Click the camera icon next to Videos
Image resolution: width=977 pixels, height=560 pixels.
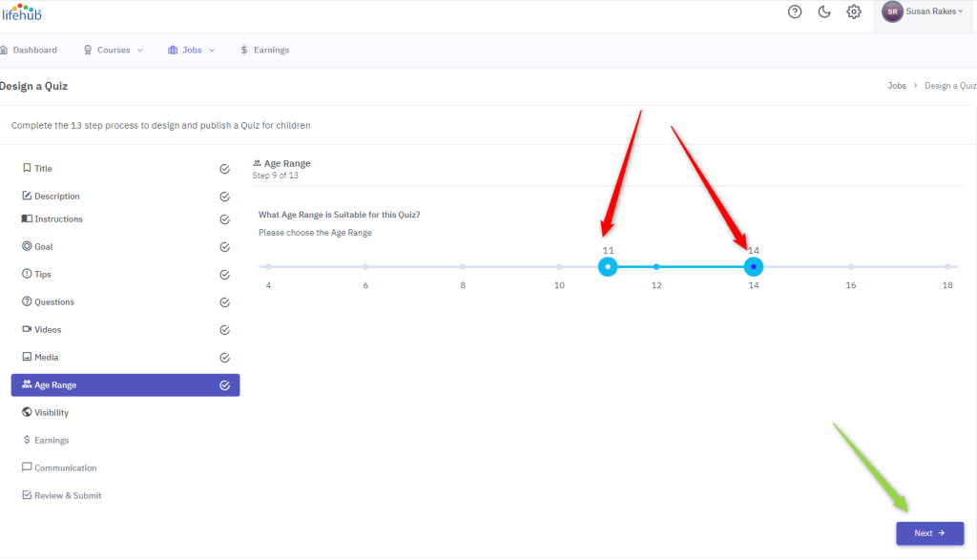pos(27,329)
